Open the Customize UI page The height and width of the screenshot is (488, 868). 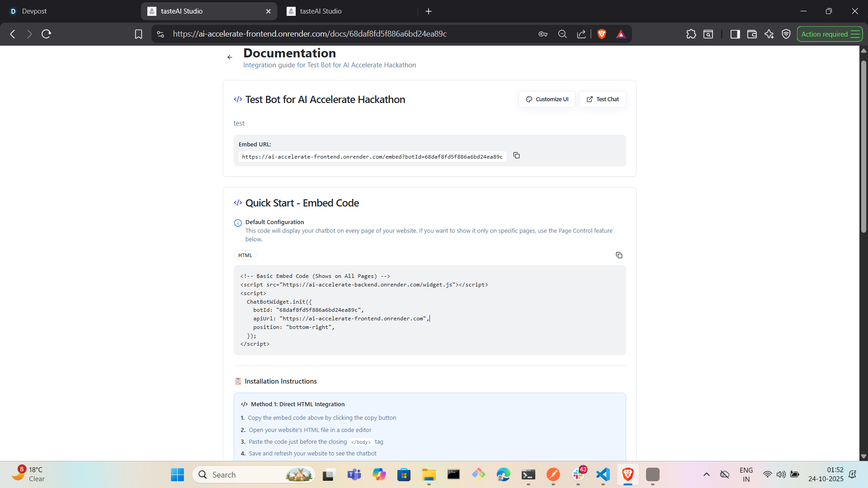[547, 99]
